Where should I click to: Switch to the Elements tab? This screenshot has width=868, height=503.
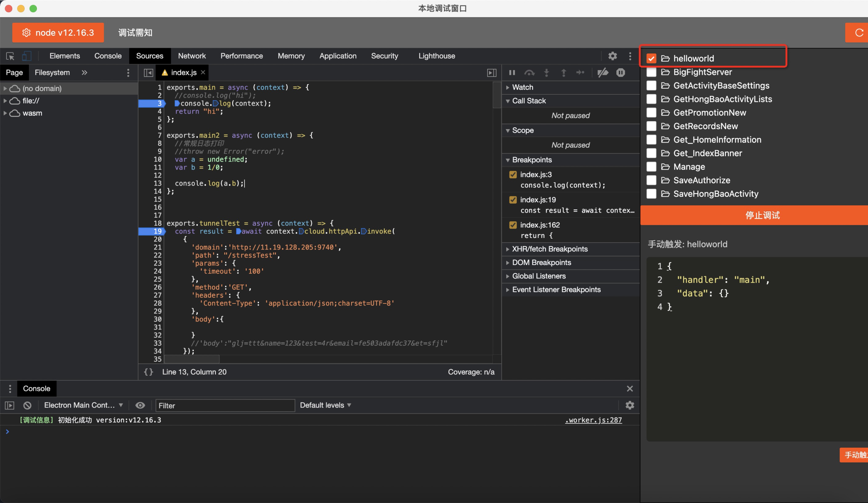65,56
